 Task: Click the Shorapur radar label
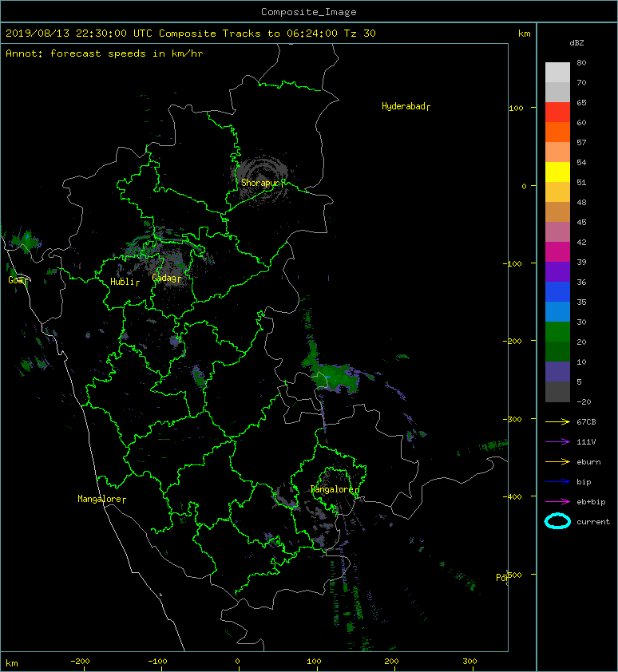(x=263, y=183)
